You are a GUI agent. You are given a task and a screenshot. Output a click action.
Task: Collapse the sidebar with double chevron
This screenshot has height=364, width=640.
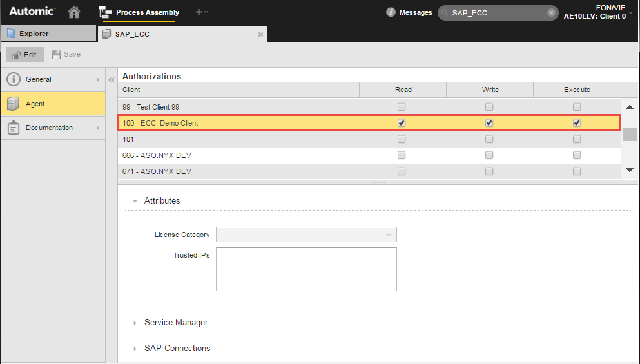112,80
